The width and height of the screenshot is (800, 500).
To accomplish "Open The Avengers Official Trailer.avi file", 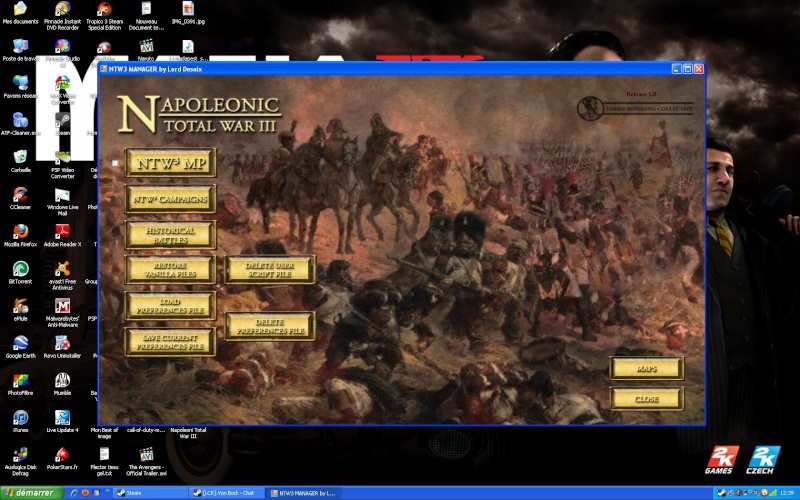I will pyautogui.click(x=146, y=461).
